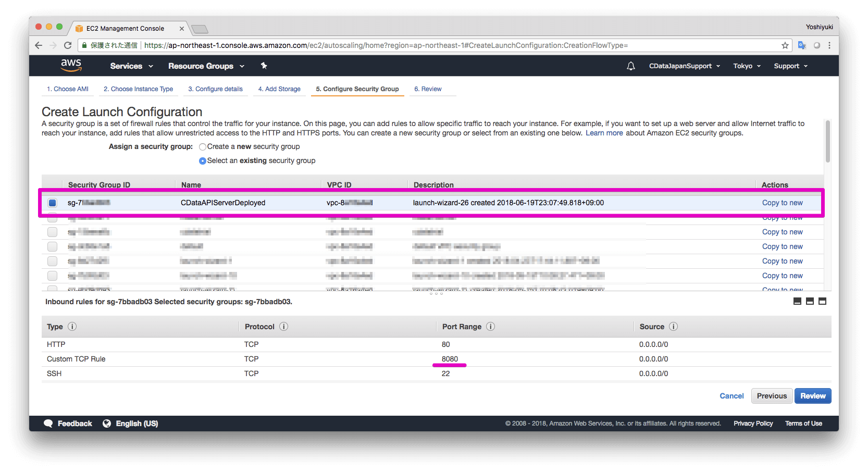
Task: Go back using browser back arrow
Action: (39, 45)
